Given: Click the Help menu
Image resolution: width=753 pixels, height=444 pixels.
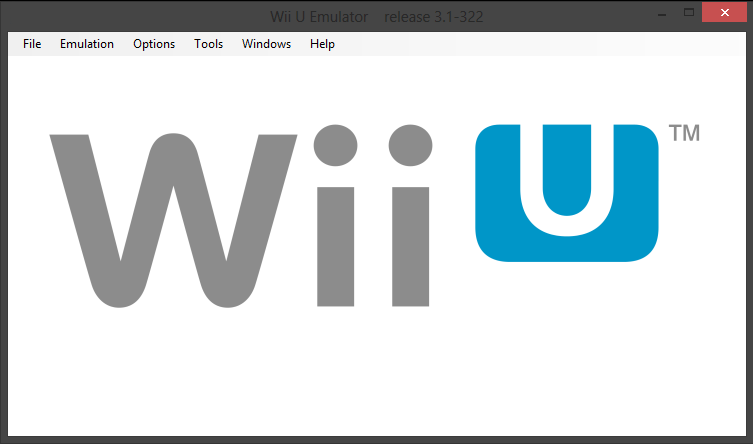Looking at the screenshot, I should click(x=322, y=44).
